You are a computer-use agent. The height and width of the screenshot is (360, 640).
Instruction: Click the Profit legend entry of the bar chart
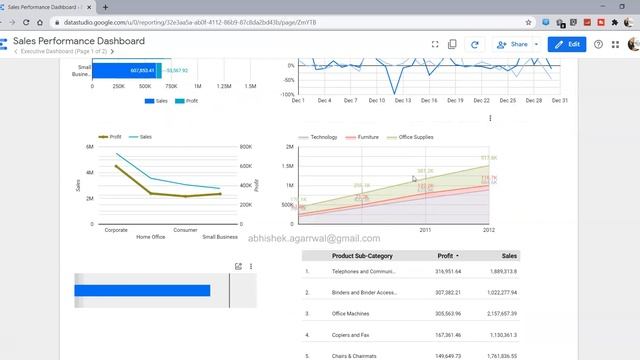click(187, 101)
